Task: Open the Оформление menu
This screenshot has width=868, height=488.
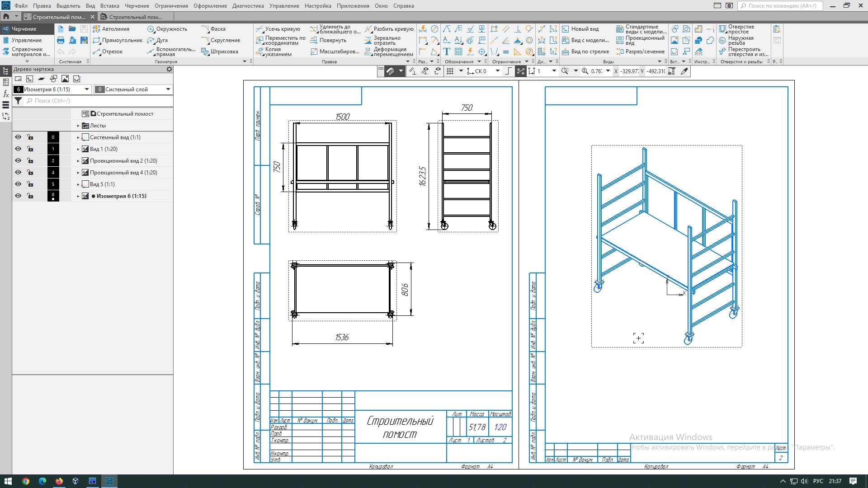Action: point(210,6)
